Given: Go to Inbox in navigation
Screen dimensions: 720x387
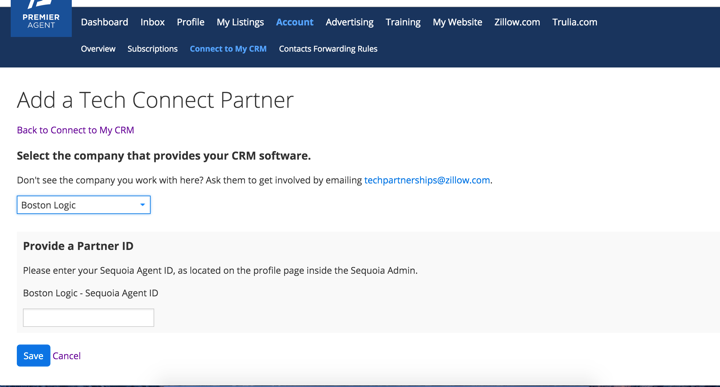Looking at the screenshot, I should click(x=152, y=22).
